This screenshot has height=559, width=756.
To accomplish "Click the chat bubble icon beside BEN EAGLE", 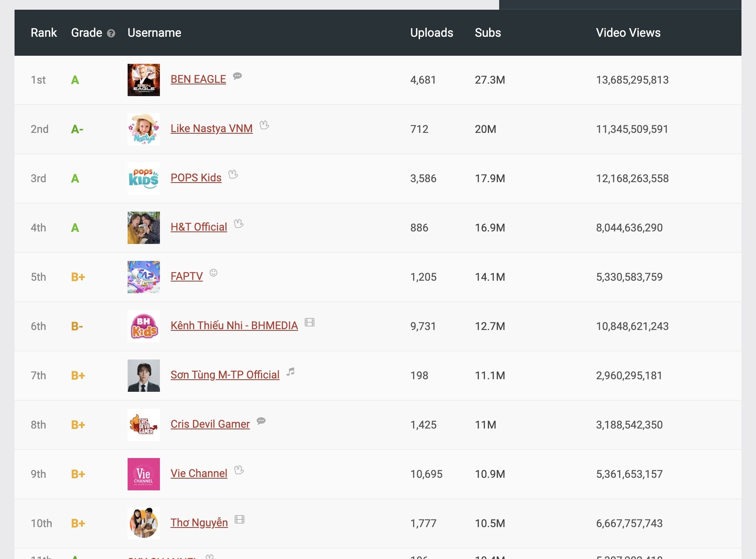I will [237, 76].
